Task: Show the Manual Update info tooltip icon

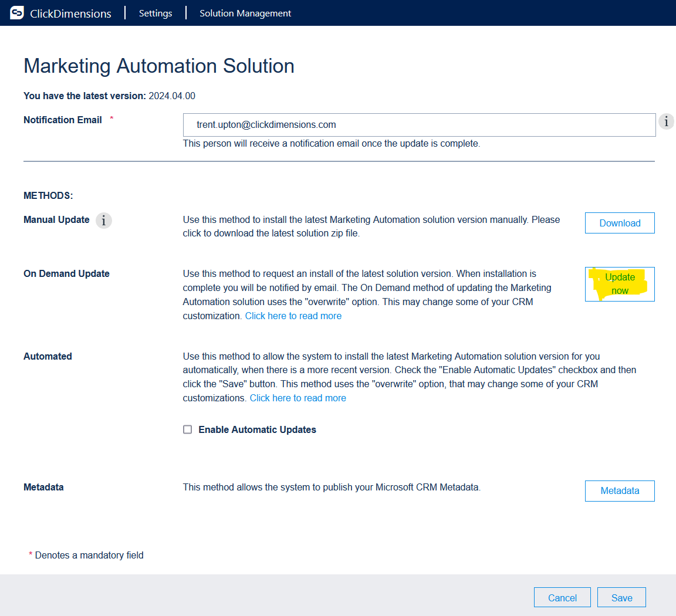Action: pyautogui.click(x=103, y=221)
